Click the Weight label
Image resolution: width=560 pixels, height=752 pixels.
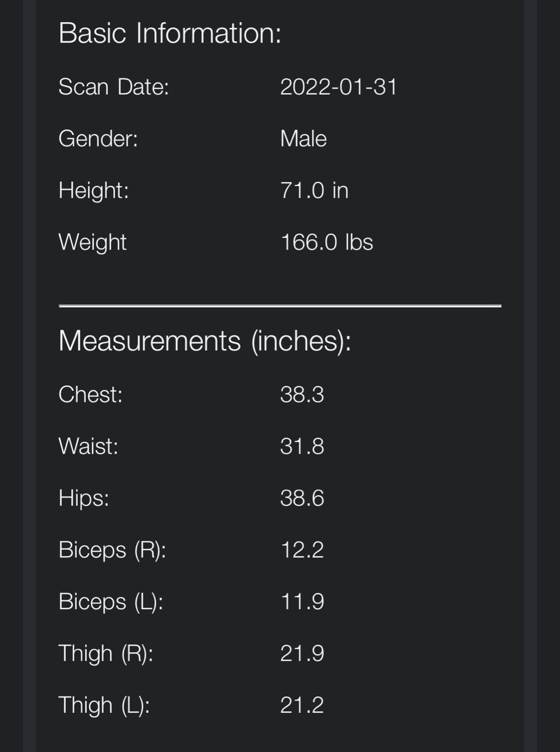pos(92,242)
